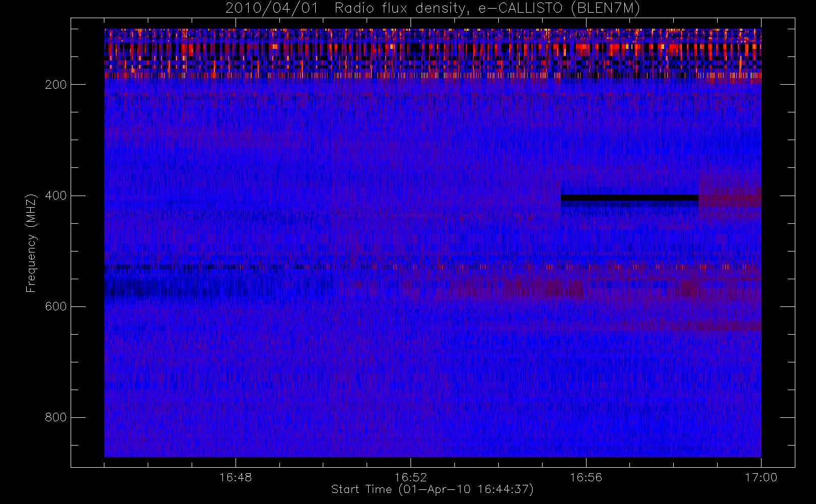
Task: Click the "Start Time (01-Apr-10 16:44:37)" label
Action: 432,489
